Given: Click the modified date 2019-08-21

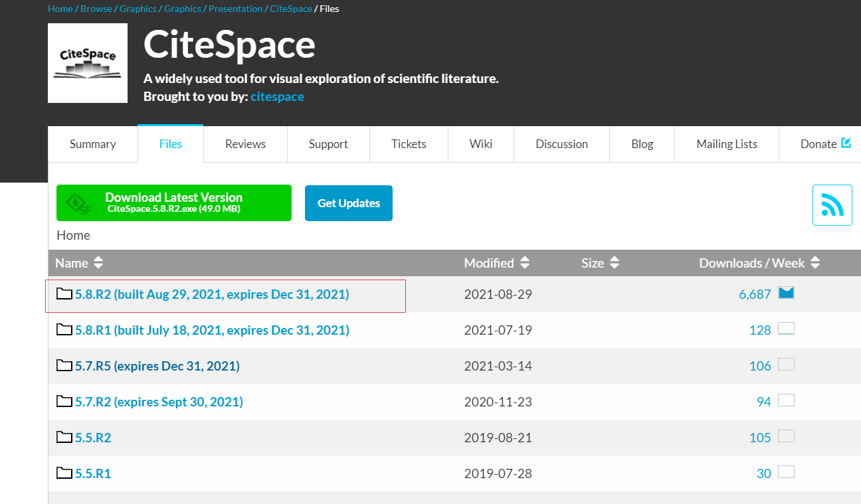Looking at the screenshot, I should click(498, 438).
